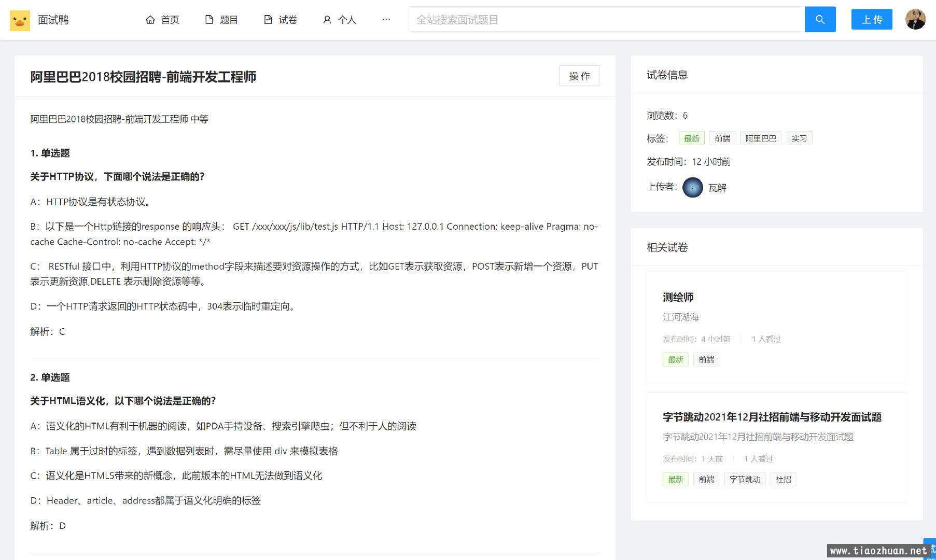Click answer text 解析：D
936x560 pixels.
click(48, 526)
